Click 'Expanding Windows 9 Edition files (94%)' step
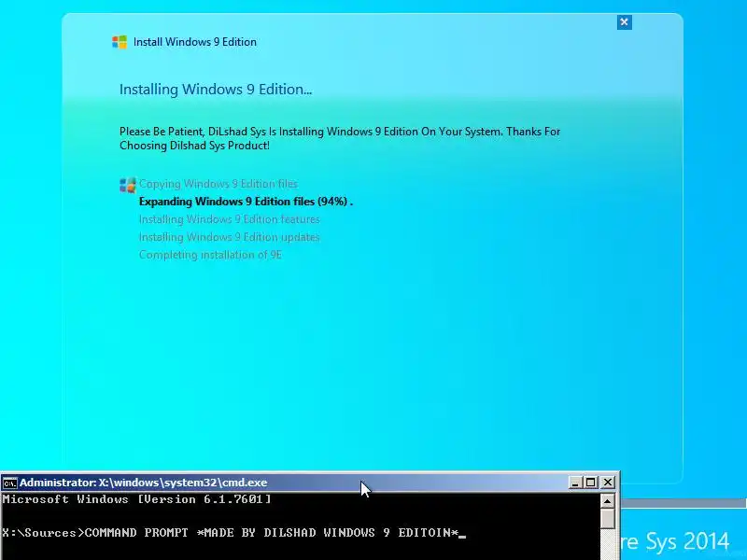 point(246,202)
